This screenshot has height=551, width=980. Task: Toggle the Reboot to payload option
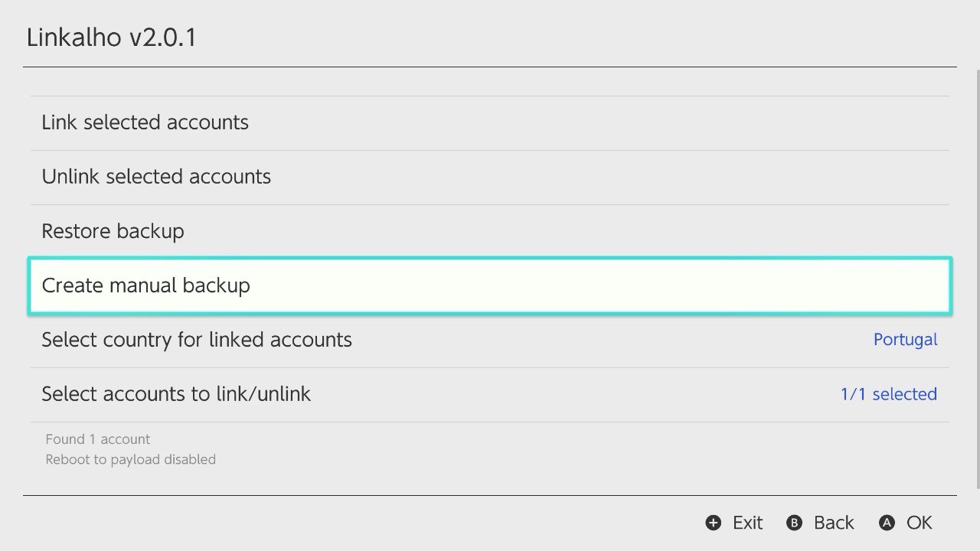pos(130,459)
